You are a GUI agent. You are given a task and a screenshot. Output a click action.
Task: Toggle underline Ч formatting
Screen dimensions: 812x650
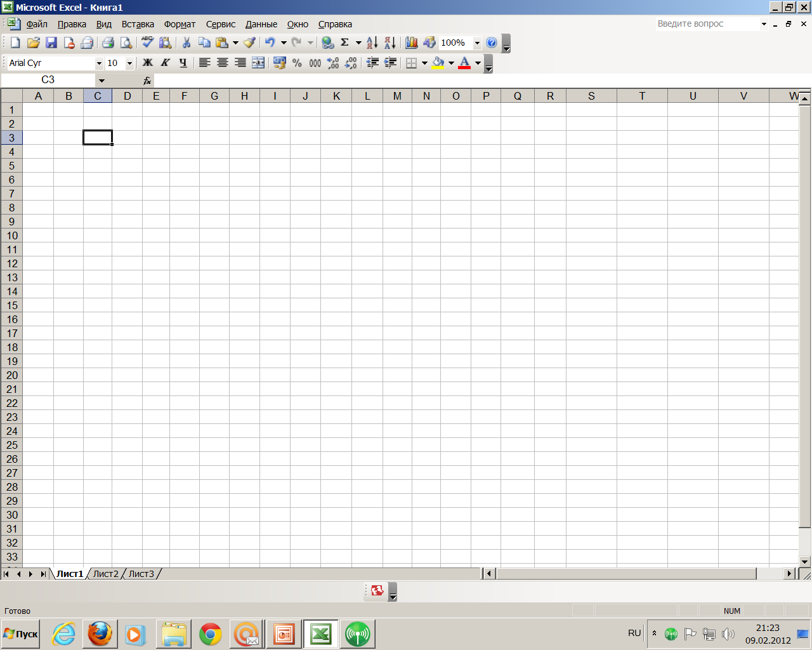click(183, 63)
